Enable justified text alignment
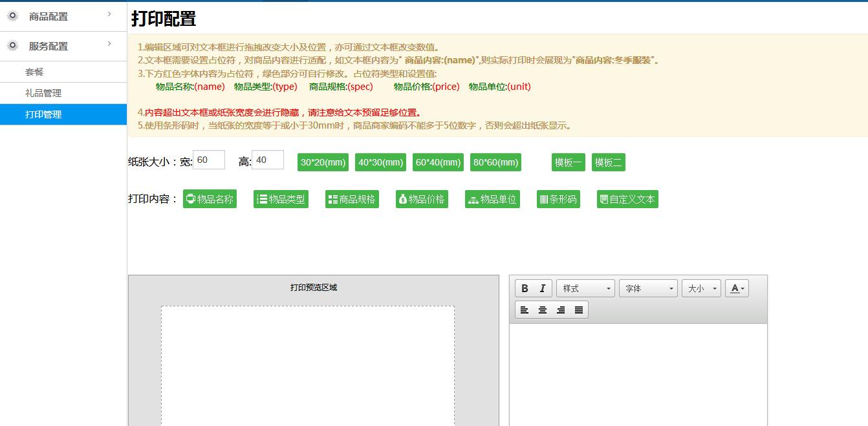 (578, 309)
